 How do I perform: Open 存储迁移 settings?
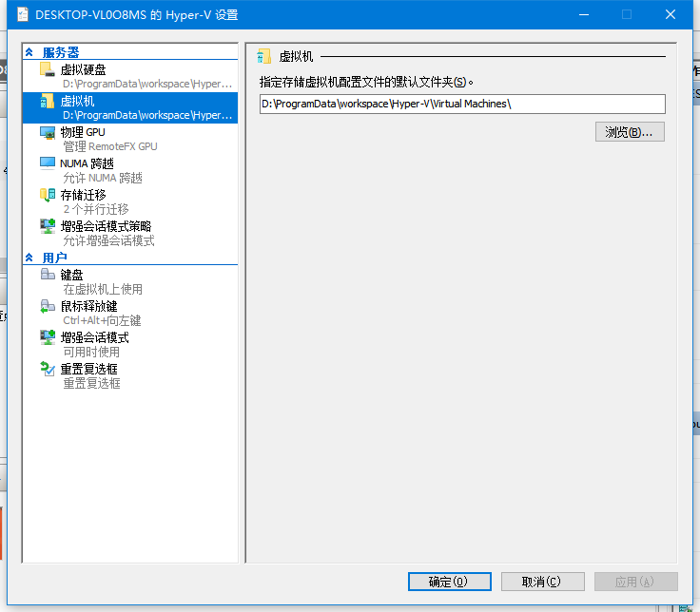[x=130, y=201]
